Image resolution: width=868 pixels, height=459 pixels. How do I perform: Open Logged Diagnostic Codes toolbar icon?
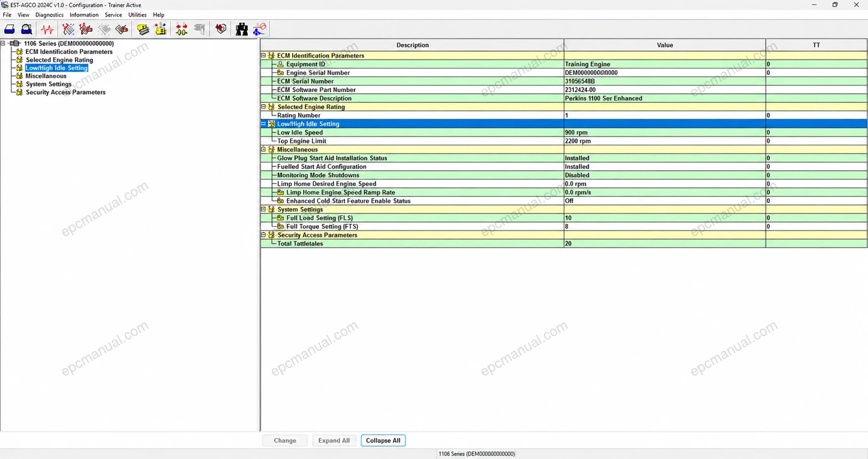point(86,29)
